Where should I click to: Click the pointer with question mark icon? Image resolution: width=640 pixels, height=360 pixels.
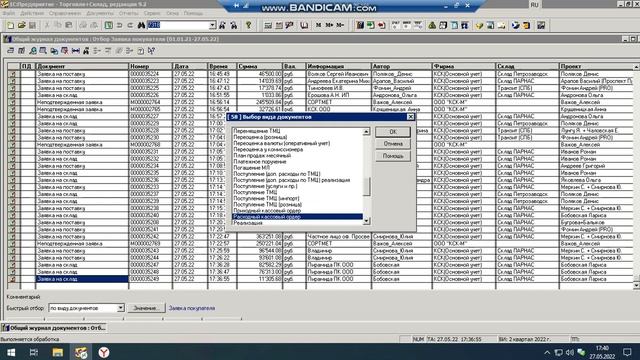(x=151, y=51)
